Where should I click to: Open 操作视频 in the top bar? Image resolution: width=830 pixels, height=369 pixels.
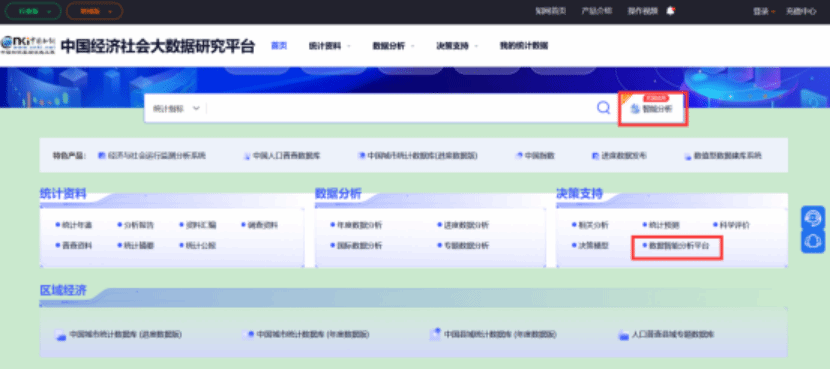click(x=643, y=11)
